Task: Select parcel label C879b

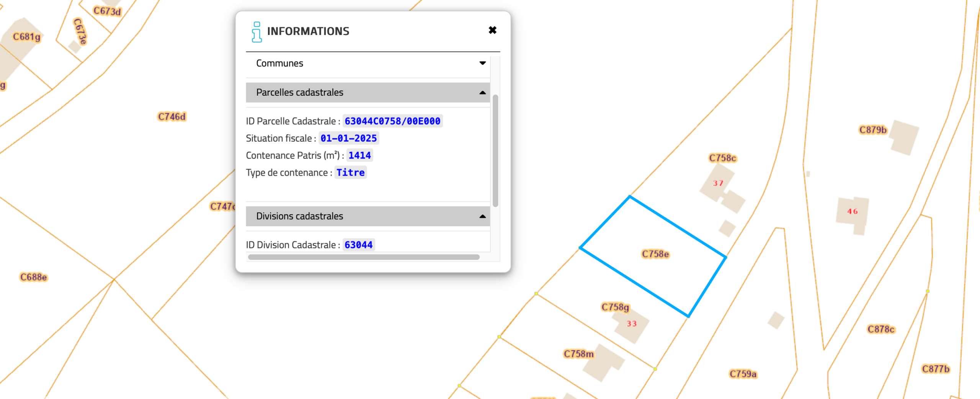Action: pyautogui.click(x=872, y=130)
